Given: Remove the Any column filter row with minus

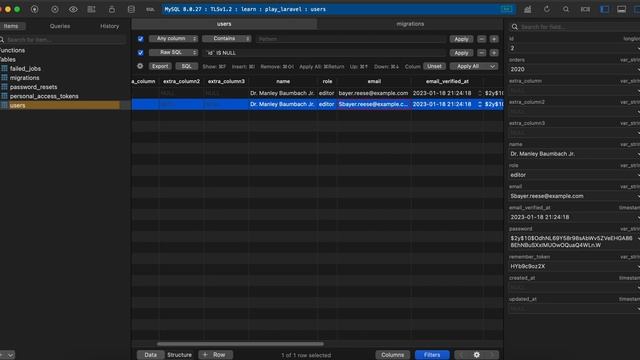Looking at the screenshot, I should click(x=482, y=39).
